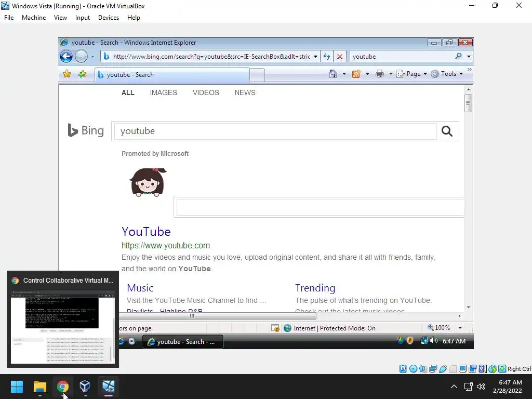The image size is (532, 399).
Task: Click the IE Print icon
Action: tap(380, 74)
